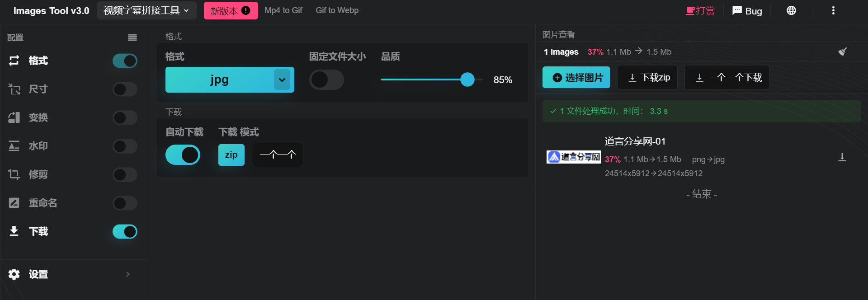This screenshot has height=300, width=868.
Task: Click the 下载zip button in image viewer
Action: [x=647, y=77]
